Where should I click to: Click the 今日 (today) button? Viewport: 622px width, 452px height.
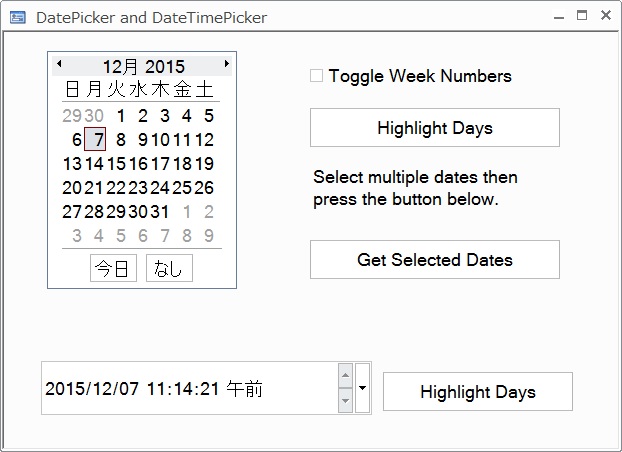[x=113, y=268]
